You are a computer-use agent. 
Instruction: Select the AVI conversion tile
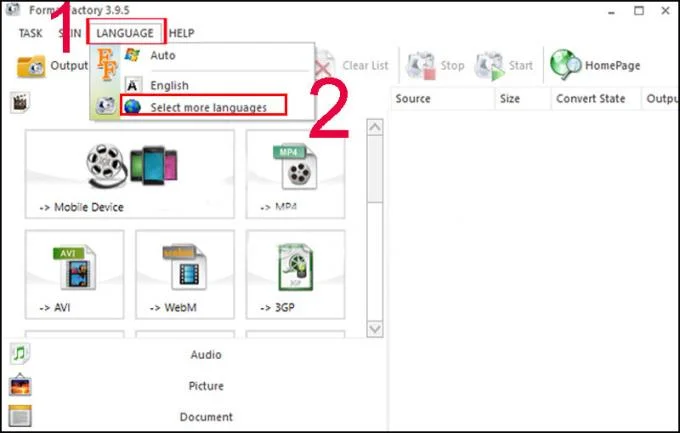click(75, 274)
